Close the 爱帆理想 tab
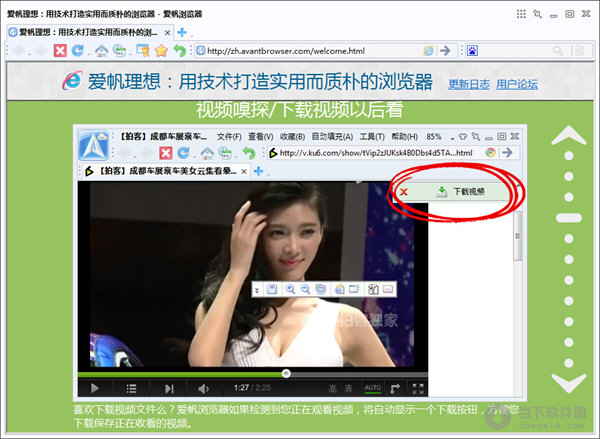 point(167,33)
